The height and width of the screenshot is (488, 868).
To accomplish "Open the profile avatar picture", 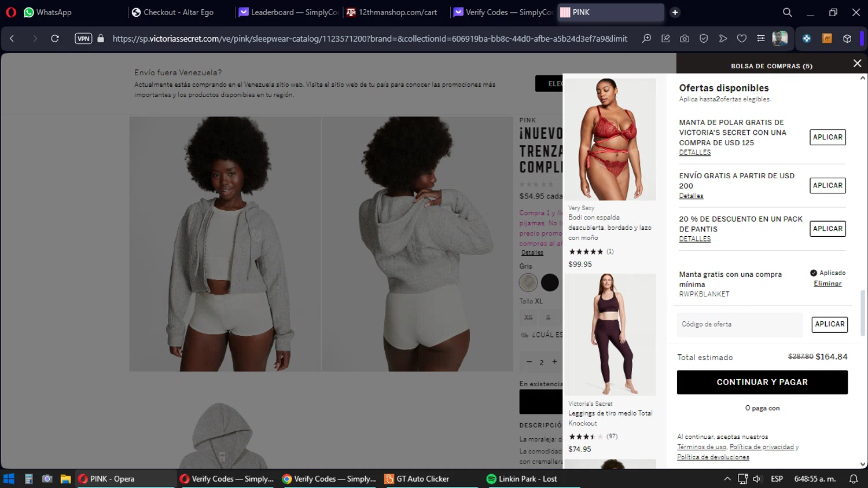I will pyautogui.click(x=780, y=39).
